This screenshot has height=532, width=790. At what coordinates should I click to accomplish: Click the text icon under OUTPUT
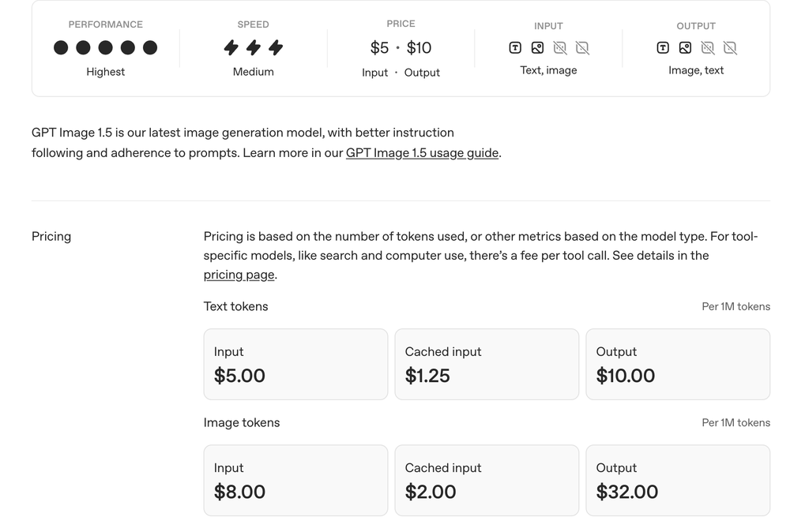663,47
